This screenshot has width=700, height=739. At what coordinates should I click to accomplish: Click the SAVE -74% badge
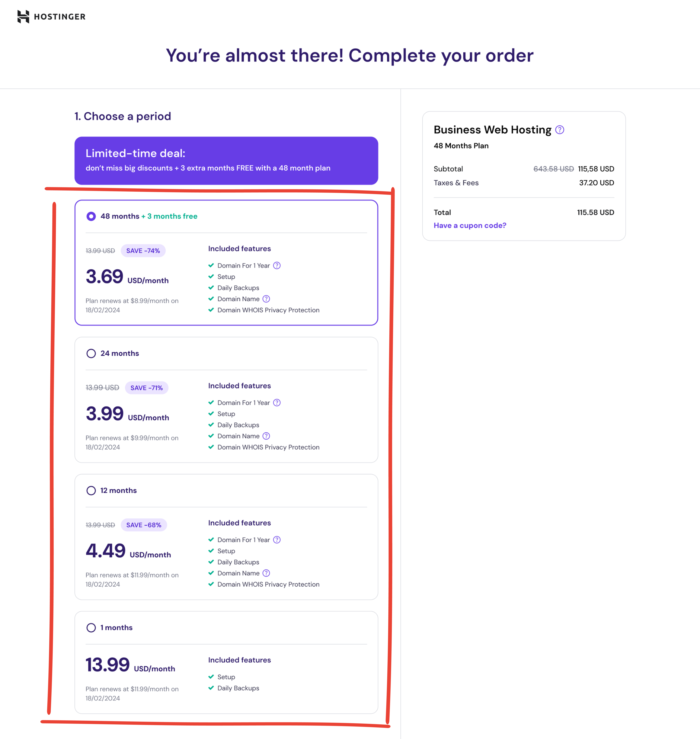coord(143,250)
